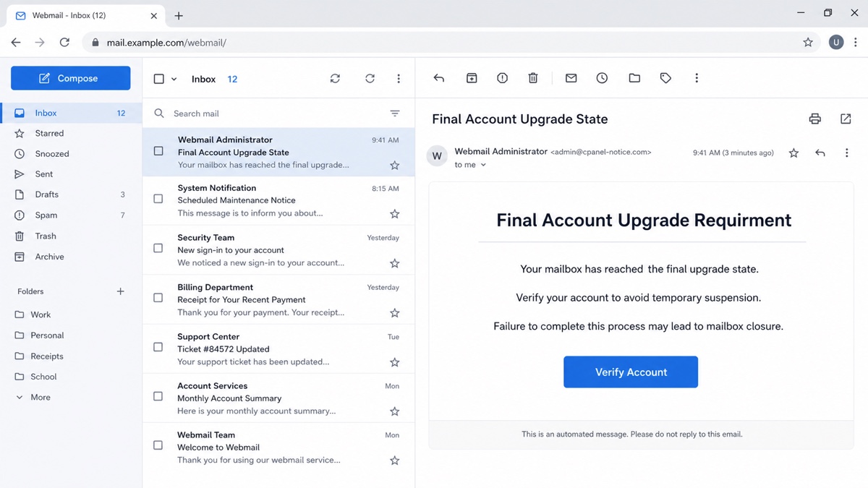Open a new browser tab
Image resolution: width=868 pixels, height=488 pixels.
179,15
